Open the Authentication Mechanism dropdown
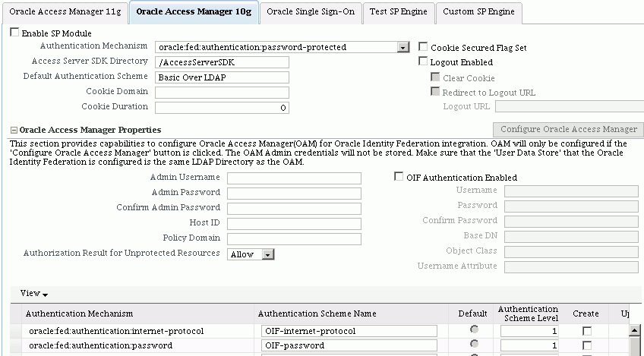 (x=403, y=47)
